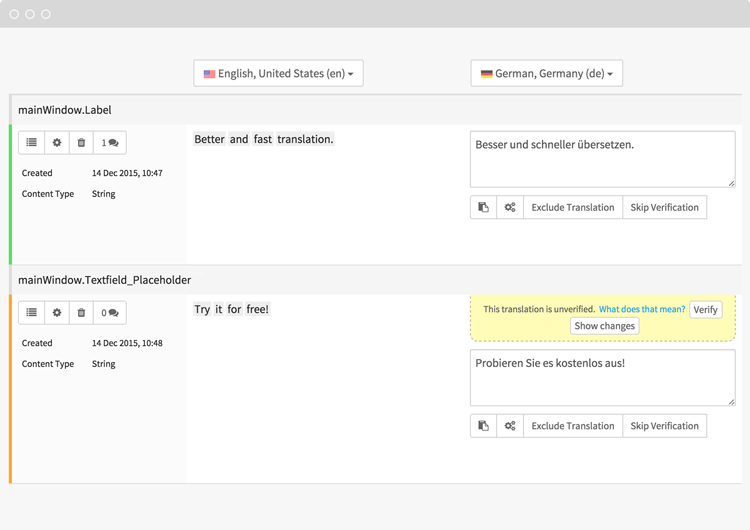The image size is (750, 530).
Task: Open comments on Textfield_Placeholder showing 0
Action: (x=110, y=313)
